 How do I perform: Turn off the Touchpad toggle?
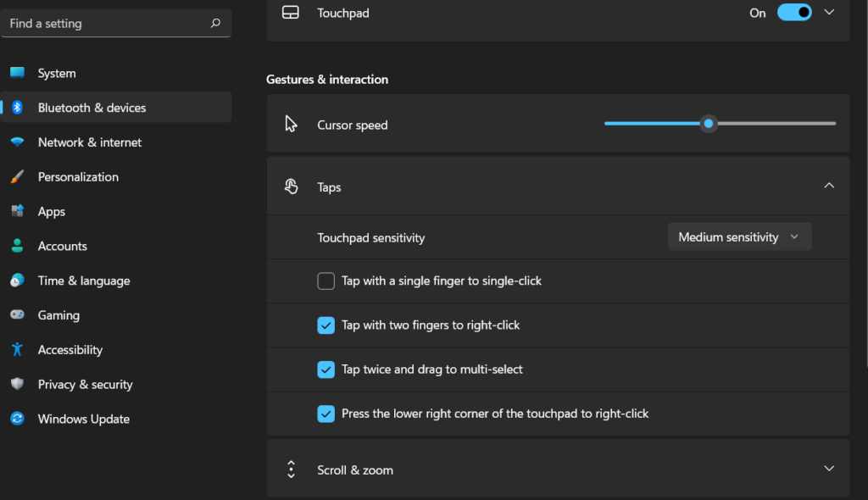point(794,12)
